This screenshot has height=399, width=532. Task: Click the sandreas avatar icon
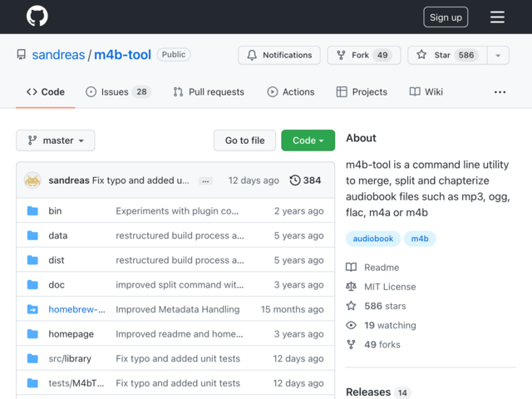[32, 180]
